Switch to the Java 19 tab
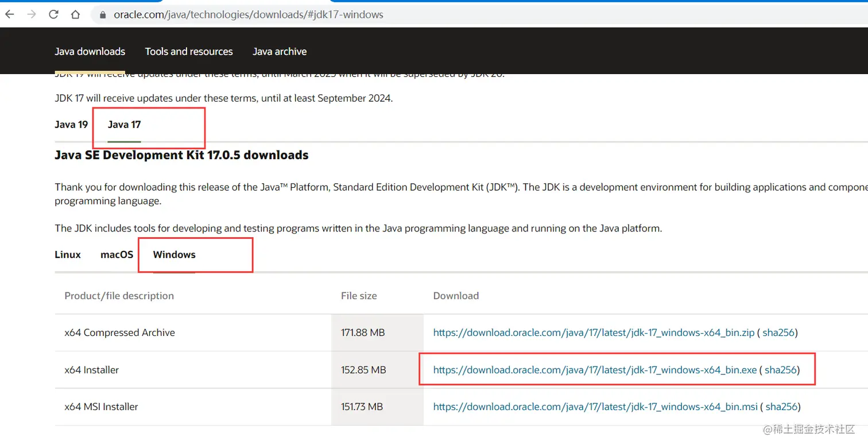The width and height of the screenshot is (868, 448). [71, 125]
